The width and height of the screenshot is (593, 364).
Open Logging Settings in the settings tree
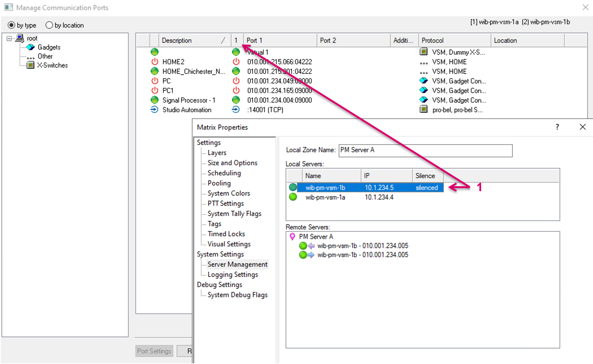[x=232, y=274]
